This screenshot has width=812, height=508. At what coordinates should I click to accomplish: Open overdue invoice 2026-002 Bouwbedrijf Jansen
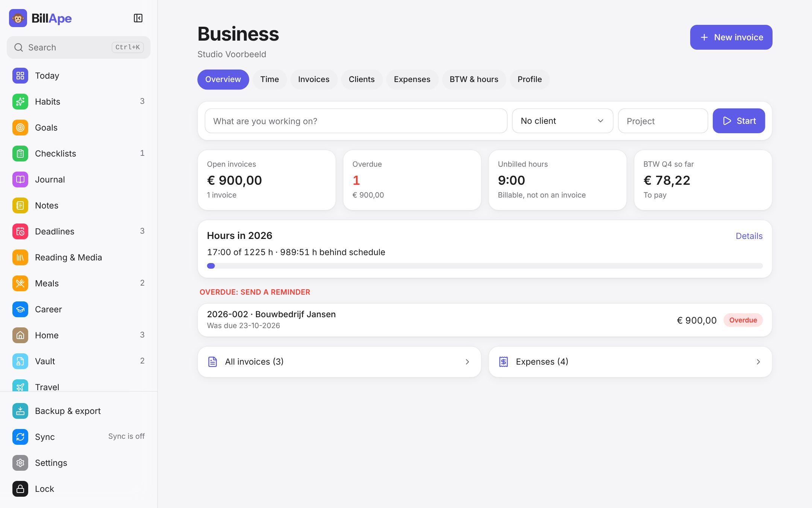[x=485, y=320]
